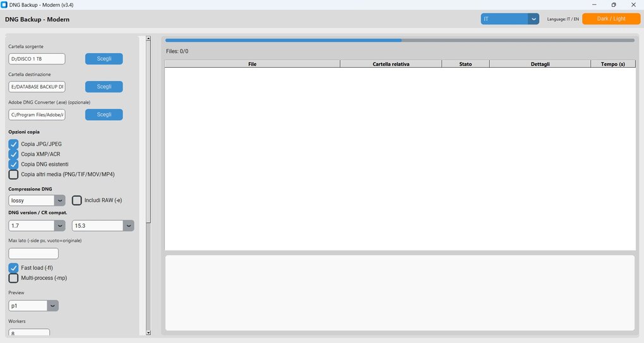Open the Preview p1 dropdown
The width and height of the screenshot is (644, 343).
coord(33,306)
